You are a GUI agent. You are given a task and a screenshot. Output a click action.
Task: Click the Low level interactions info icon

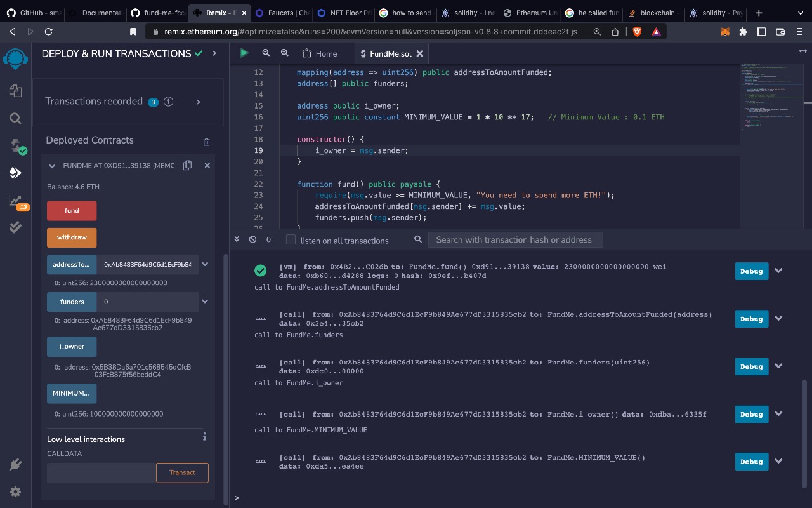tap(204, 437)
